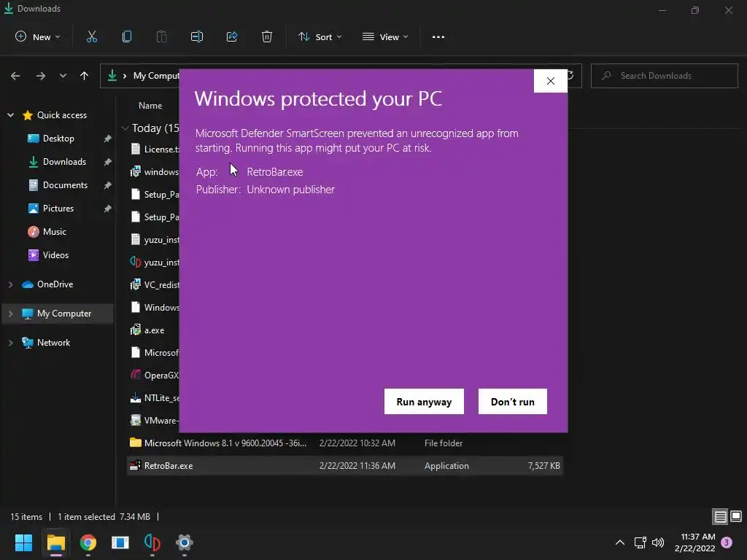The height and width of the screenshot is (560, 747).
Task: Select the VC_redist file
Action: click(x=155, y=285)
